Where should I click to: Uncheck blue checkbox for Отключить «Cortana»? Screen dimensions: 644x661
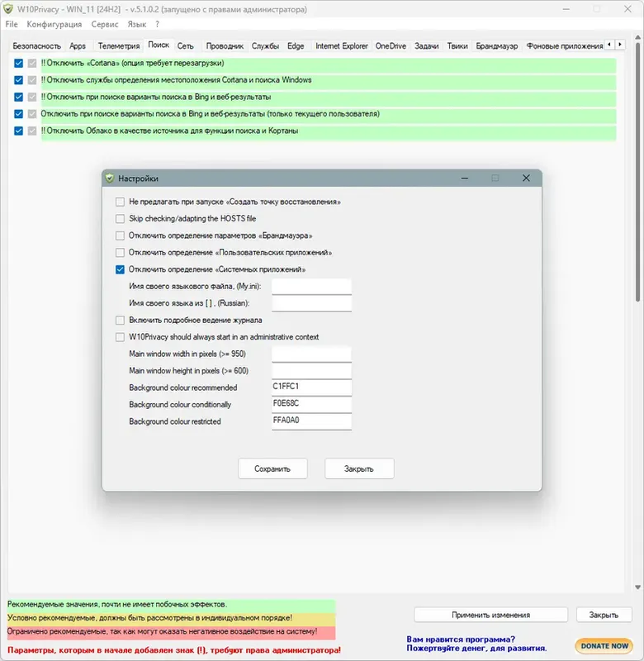[x=18, y=64]
